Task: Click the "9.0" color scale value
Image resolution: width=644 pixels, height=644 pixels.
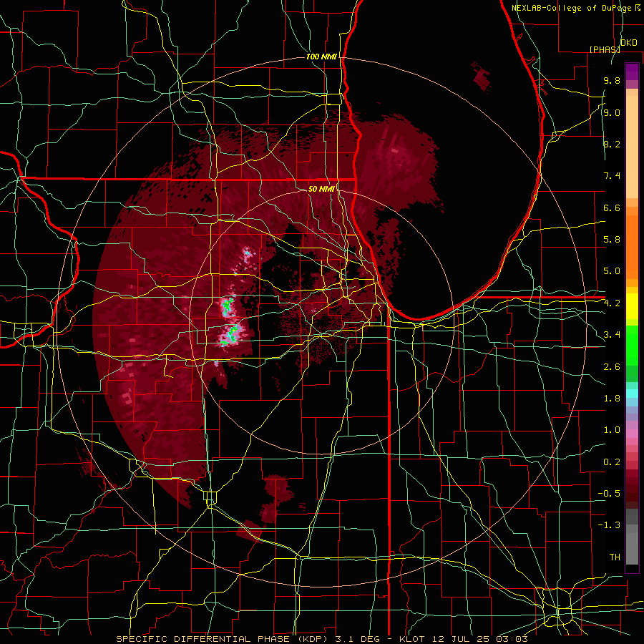Action: tap(612, 112)
